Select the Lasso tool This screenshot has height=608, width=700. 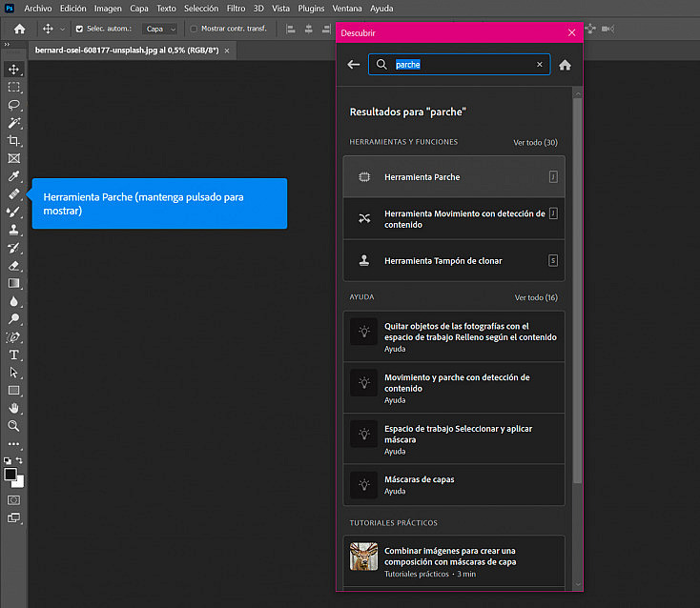point(14,105)
